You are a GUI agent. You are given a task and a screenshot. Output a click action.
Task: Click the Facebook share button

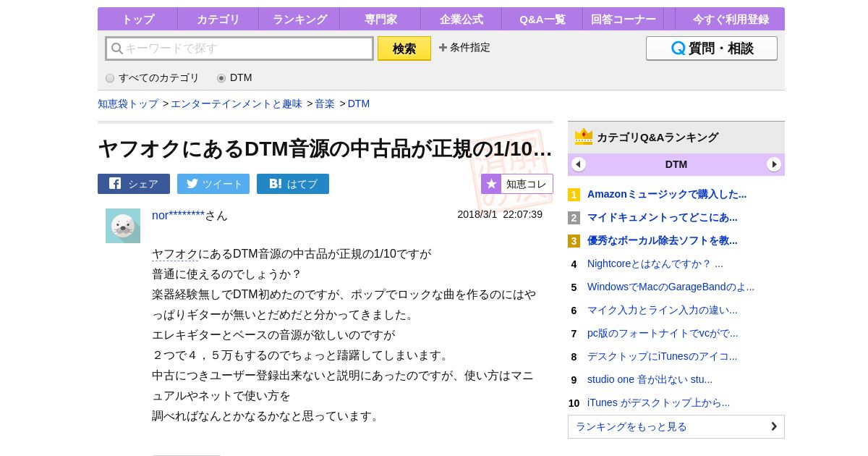(x=134, y=184)
